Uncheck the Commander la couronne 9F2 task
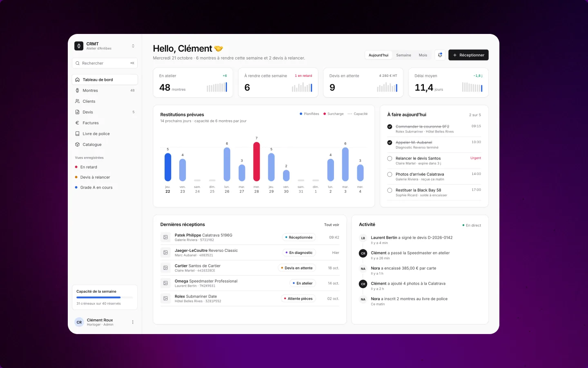Screen dimensions: 588x368 pyautogui.click(x=390, y=127)
